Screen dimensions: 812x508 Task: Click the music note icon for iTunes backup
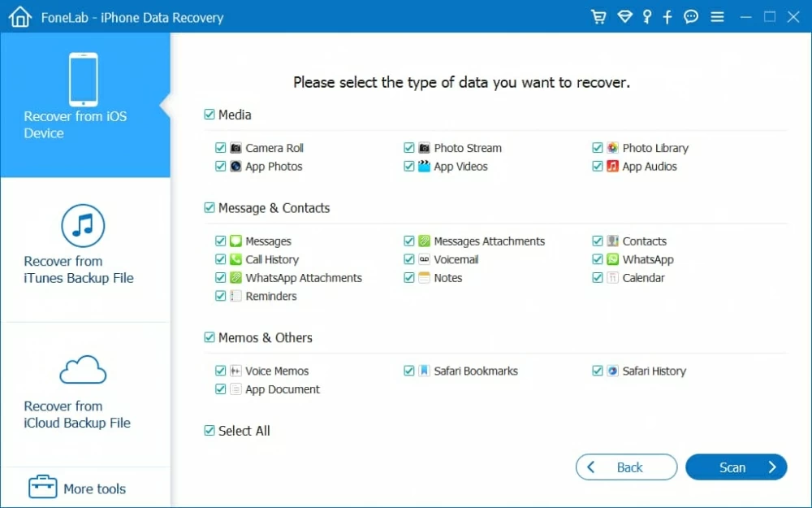tap(81, 227)
